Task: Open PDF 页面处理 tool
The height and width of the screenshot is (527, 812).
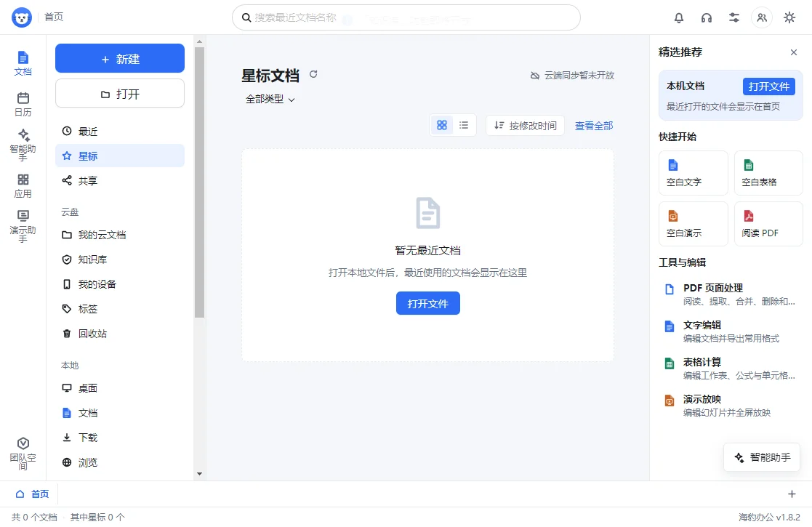Action: pyautogui.click(x=731, y=294)
